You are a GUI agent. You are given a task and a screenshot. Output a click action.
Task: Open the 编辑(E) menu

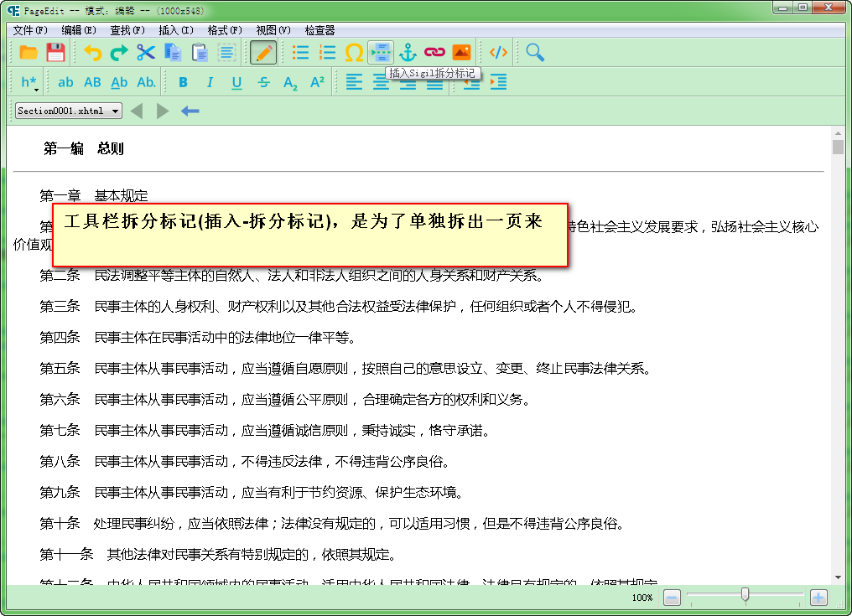tap(79, 30)
